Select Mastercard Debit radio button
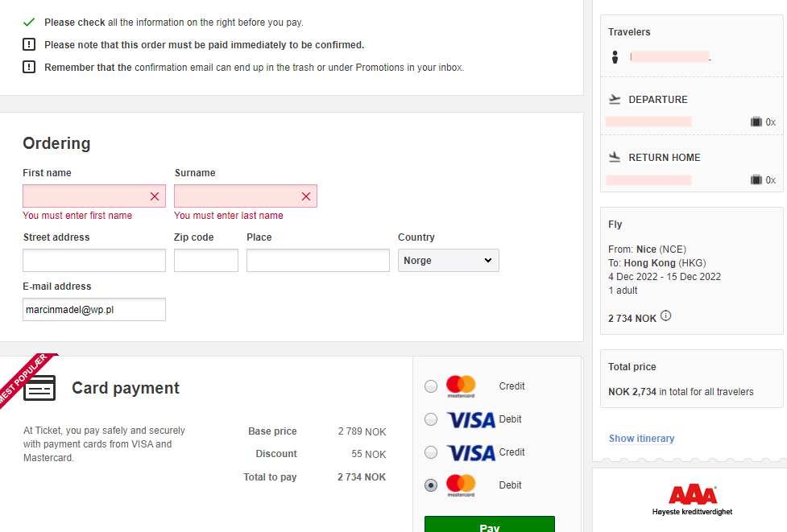 [431, 485]
